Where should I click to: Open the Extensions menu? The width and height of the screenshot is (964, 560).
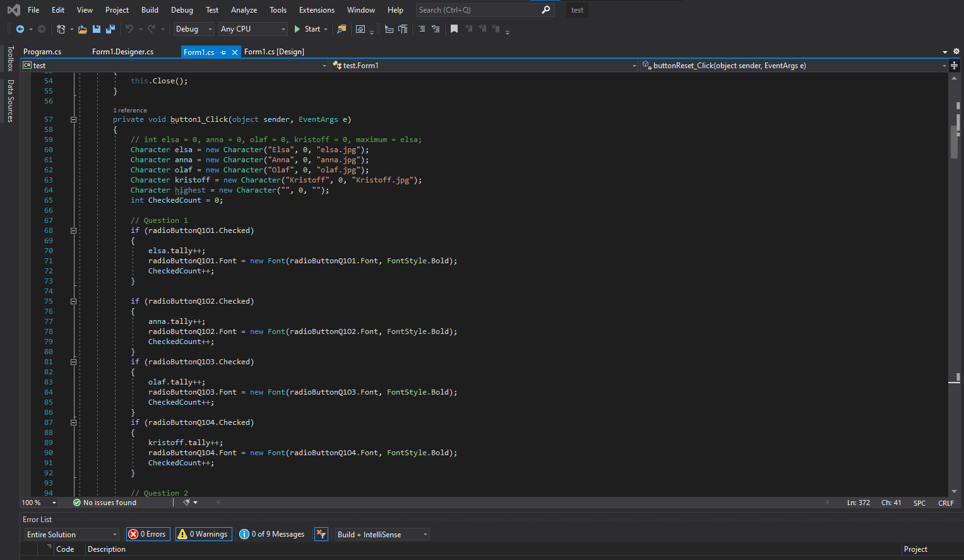[316, 10]
